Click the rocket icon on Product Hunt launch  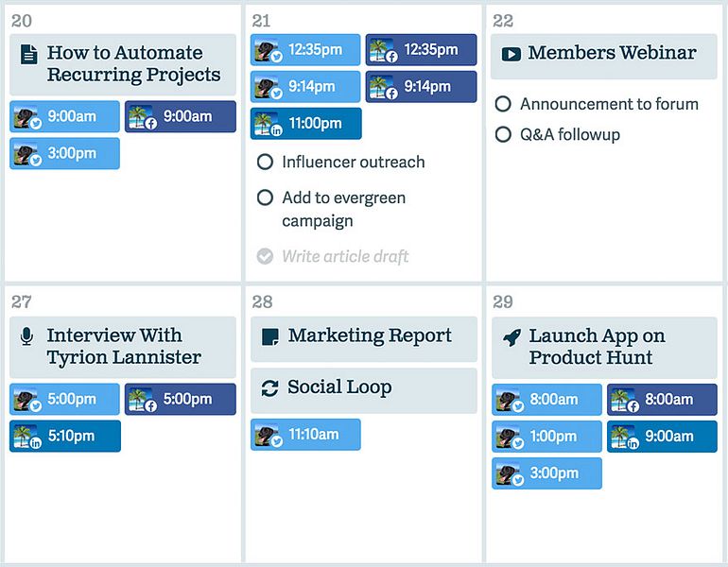point(512,337)
